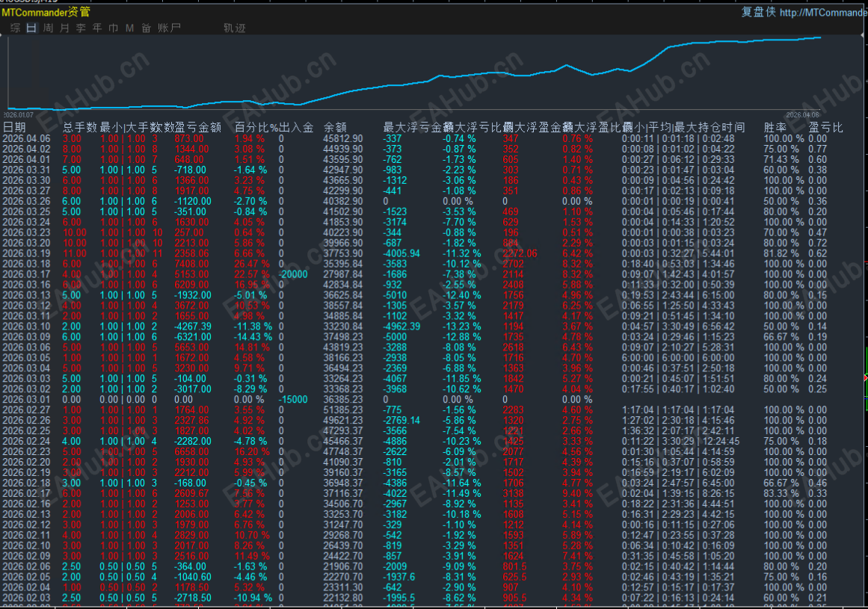Click the equity curve peak at far right
This screenshot has width=868, height=609.
[x=819, y=37]
